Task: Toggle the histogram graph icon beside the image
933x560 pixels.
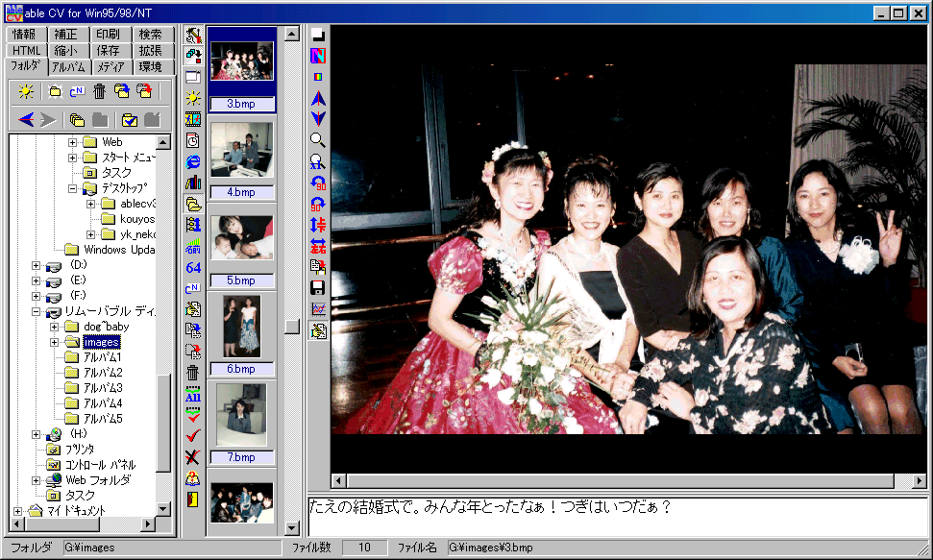Action: [318, 309]
